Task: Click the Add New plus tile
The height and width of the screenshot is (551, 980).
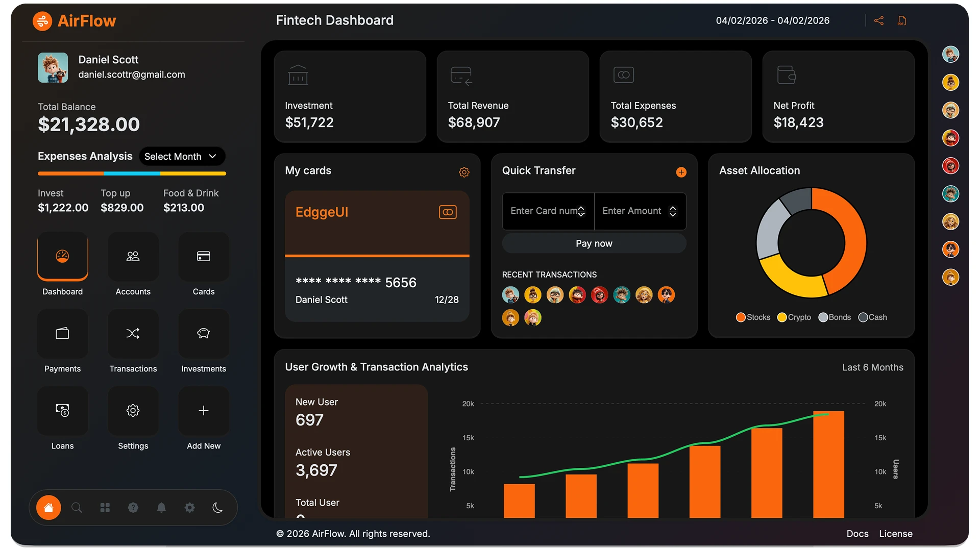Action: [x=204, y=411]
